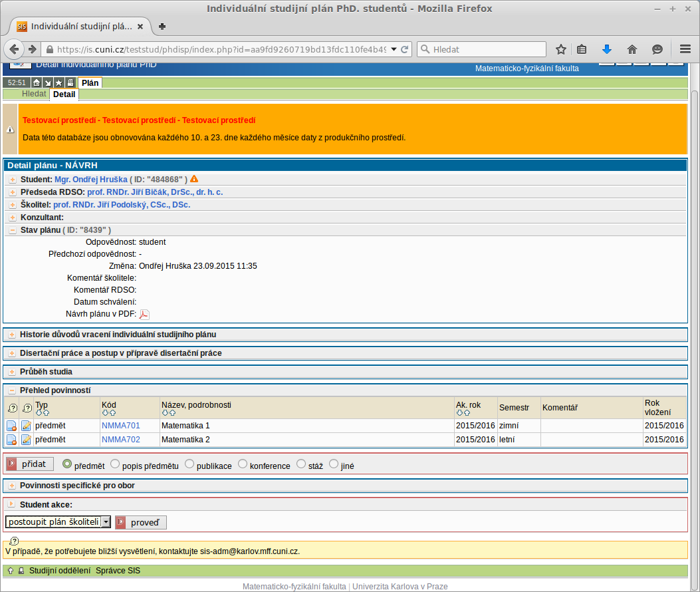The image size is (700, 592).
Task: Sort Ak. rok column descending with down arrow
Action: pyautogui.click(x=459, y=413)
